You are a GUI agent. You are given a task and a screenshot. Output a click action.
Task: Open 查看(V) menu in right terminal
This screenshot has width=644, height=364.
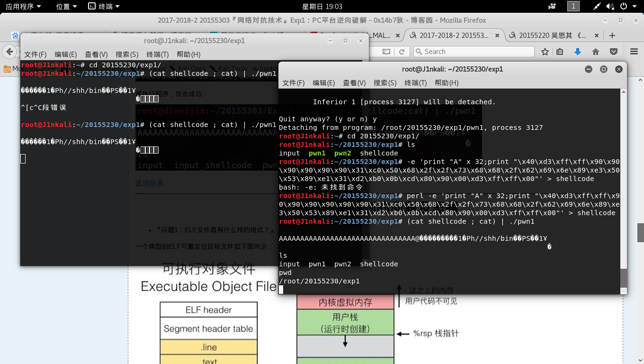[x=355, y=83]
